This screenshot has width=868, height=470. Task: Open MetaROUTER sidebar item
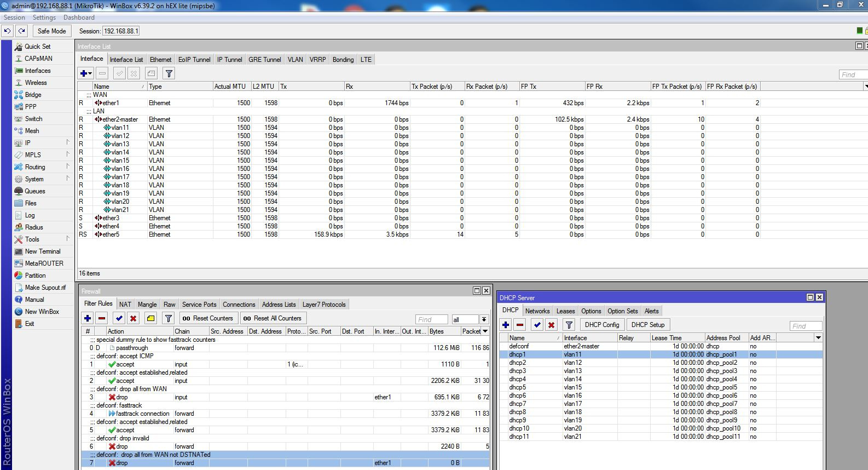(x=44, y=263)
